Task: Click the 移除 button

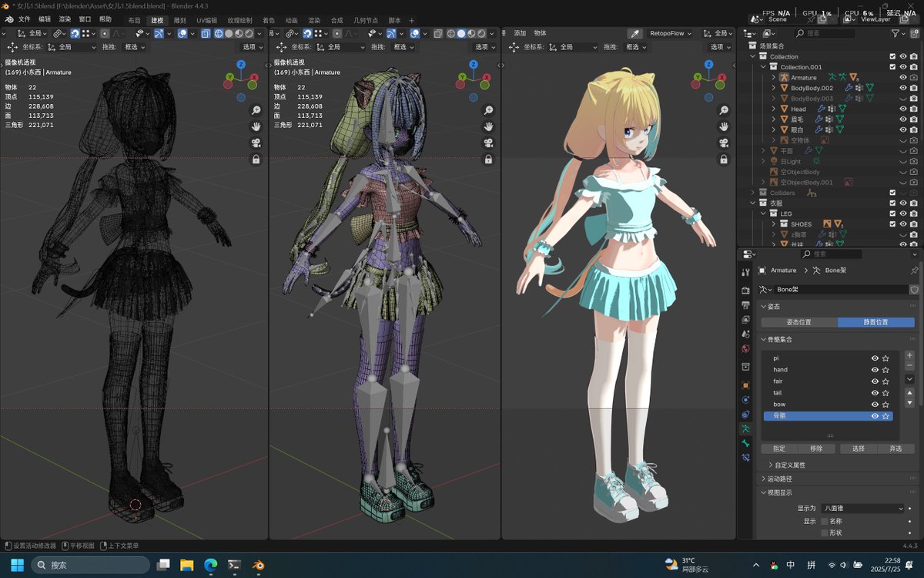Action: point(817,449)
